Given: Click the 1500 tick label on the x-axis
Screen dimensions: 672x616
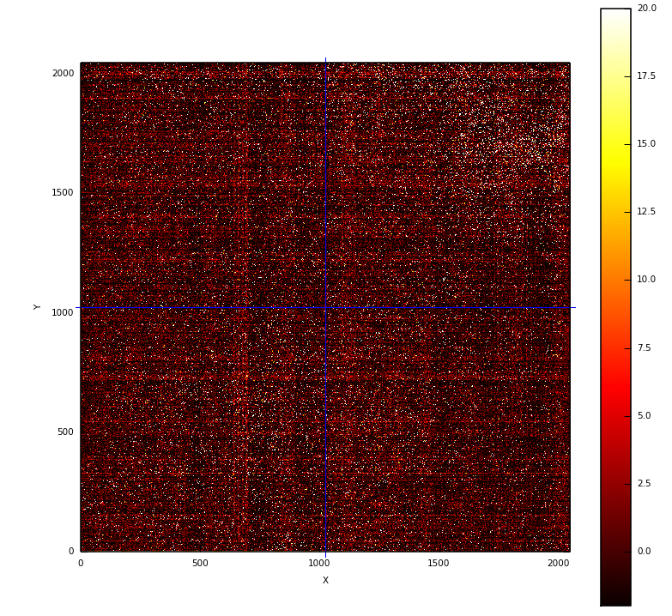Looking at the screenshot, I should click(x=439, y=564).
